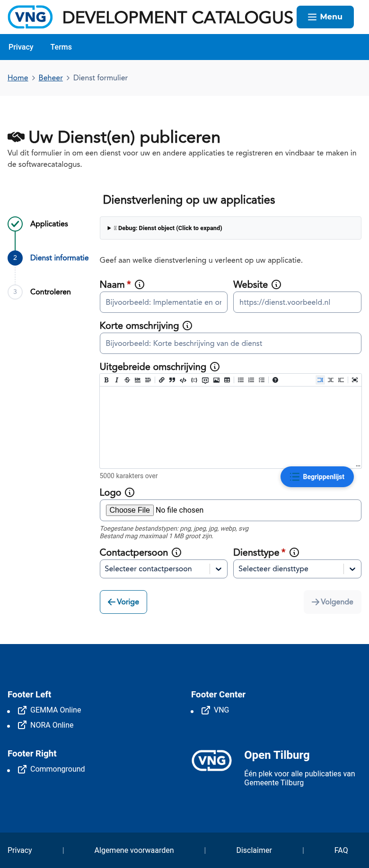Choose a logo file to upload
369x868 pixels.
(130, 510)
